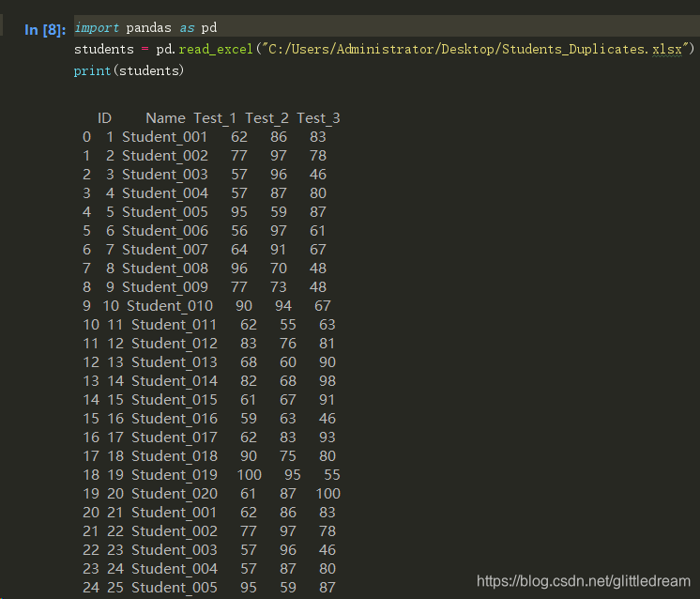Click the Student_015 name
This screenshot has height=599, width=700.
tap(175, 399)
